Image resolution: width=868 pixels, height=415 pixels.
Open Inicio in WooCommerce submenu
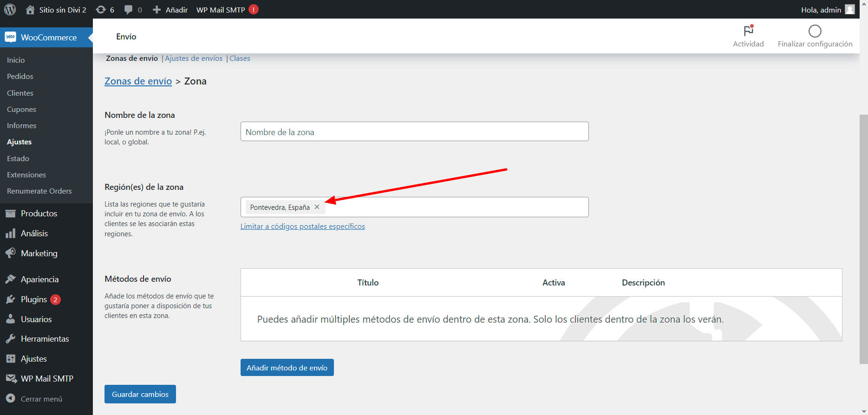coord(16,60)
